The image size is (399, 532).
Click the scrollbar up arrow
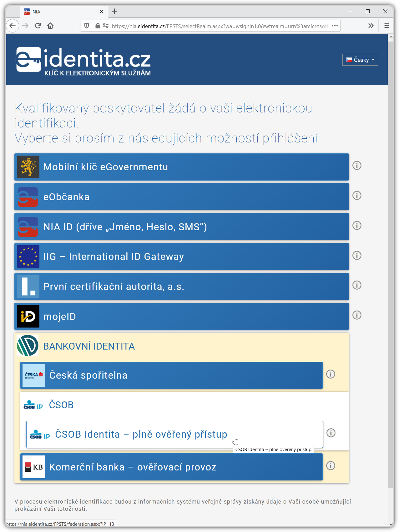(x=391, y=37)
